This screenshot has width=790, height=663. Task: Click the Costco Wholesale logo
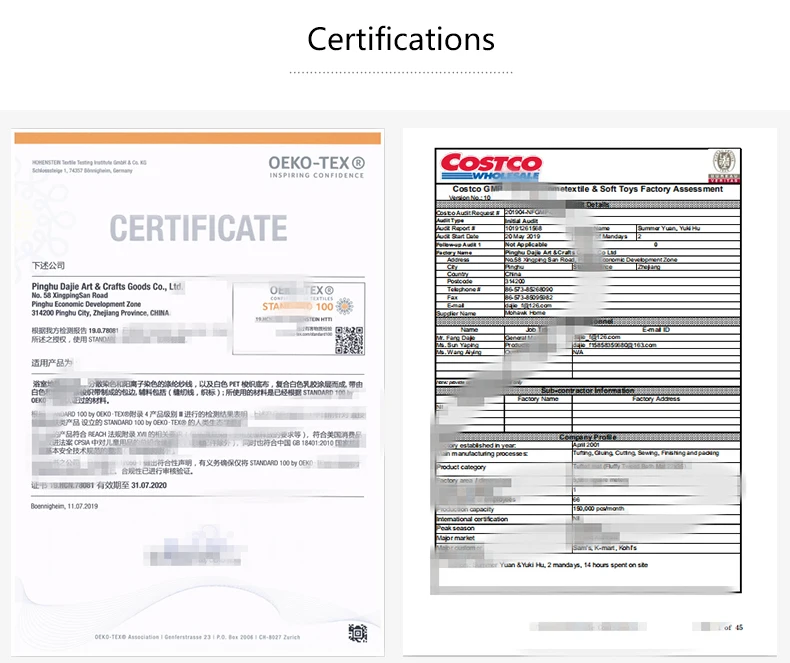(x=491, y=166)
